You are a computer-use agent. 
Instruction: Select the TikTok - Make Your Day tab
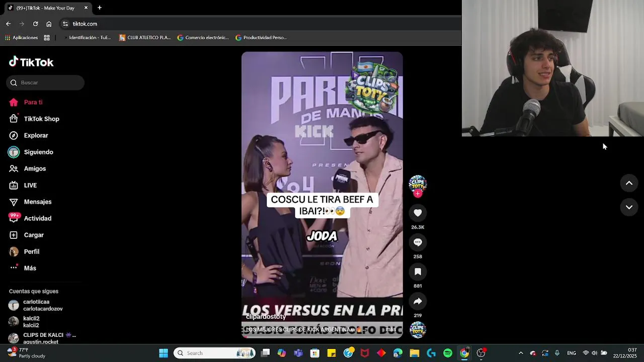48,8
